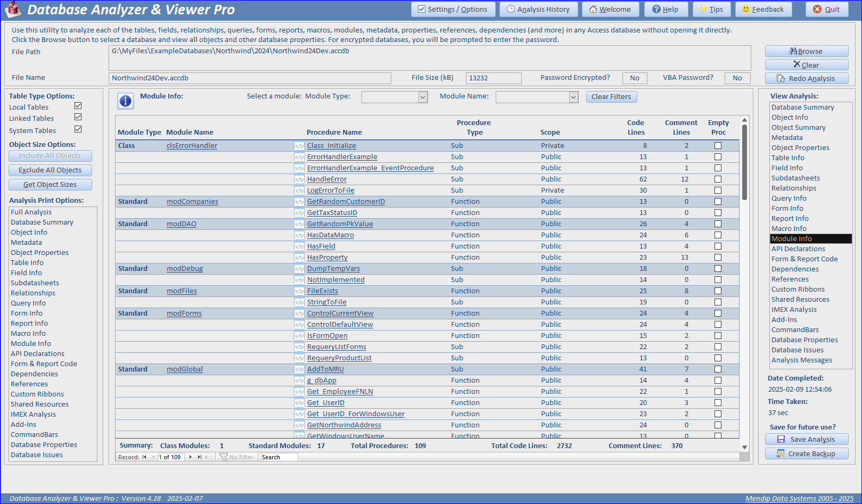Select API Declarations in View Analysis list
The image size is (862, 504).
click(798, 249)
